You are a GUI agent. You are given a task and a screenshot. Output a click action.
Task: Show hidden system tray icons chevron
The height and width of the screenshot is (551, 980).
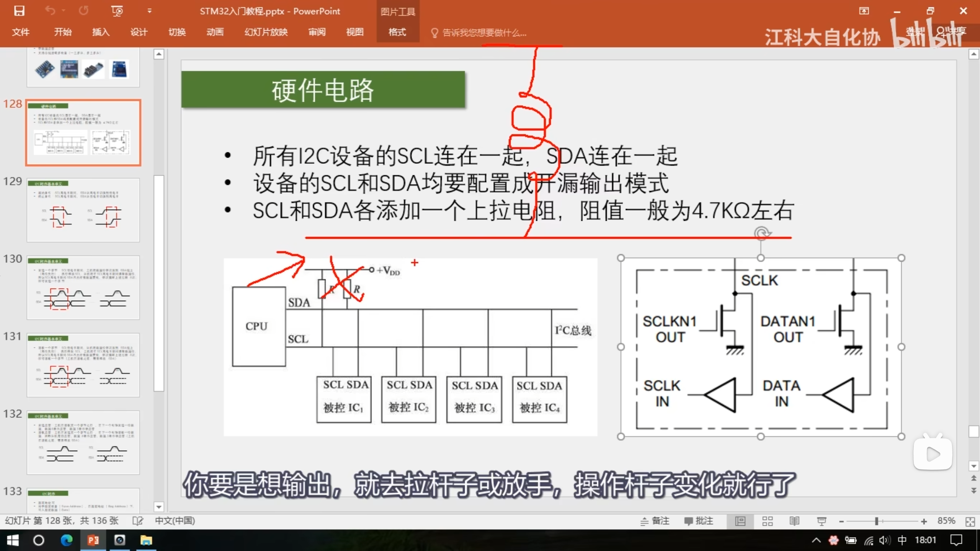point(816,540)
